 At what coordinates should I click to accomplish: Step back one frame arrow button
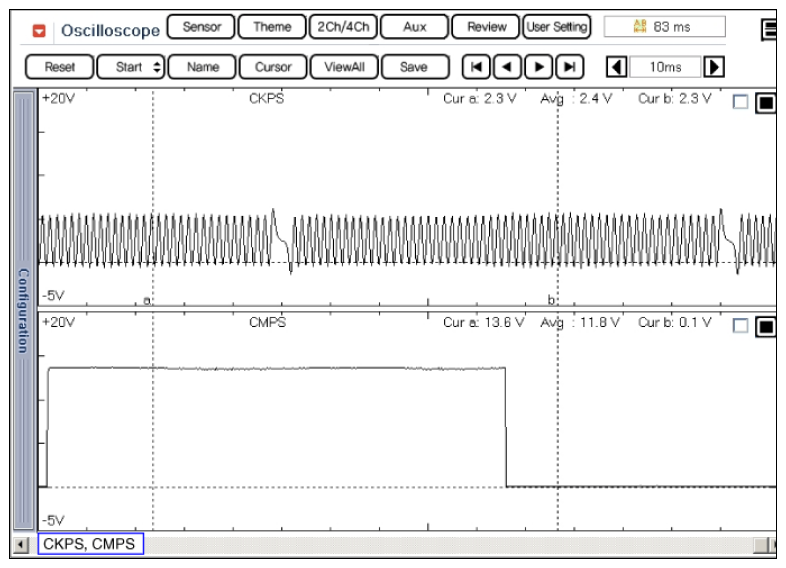[508, 67]
